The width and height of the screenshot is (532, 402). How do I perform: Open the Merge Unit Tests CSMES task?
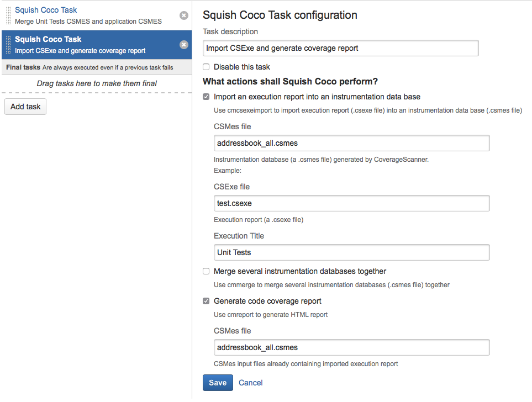point(88,15)
